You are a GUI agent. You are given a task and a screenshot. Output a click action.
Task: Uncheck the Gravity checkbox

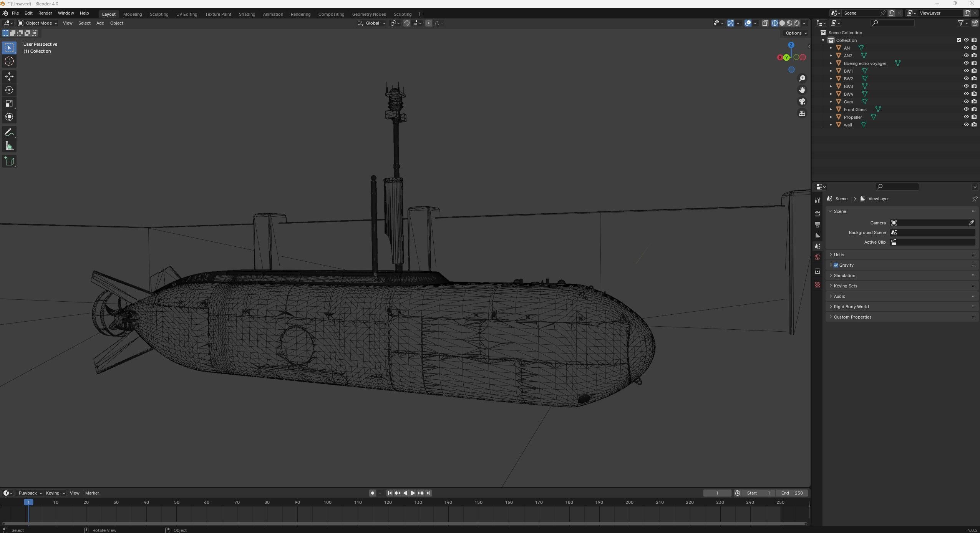click(836, 265)
